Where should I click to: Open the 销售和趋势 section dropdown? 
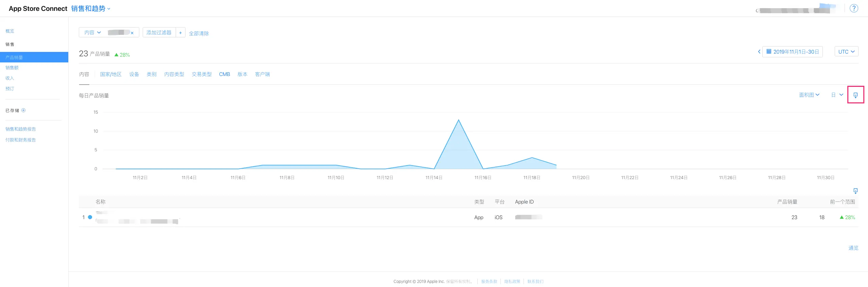coord(91,8)
